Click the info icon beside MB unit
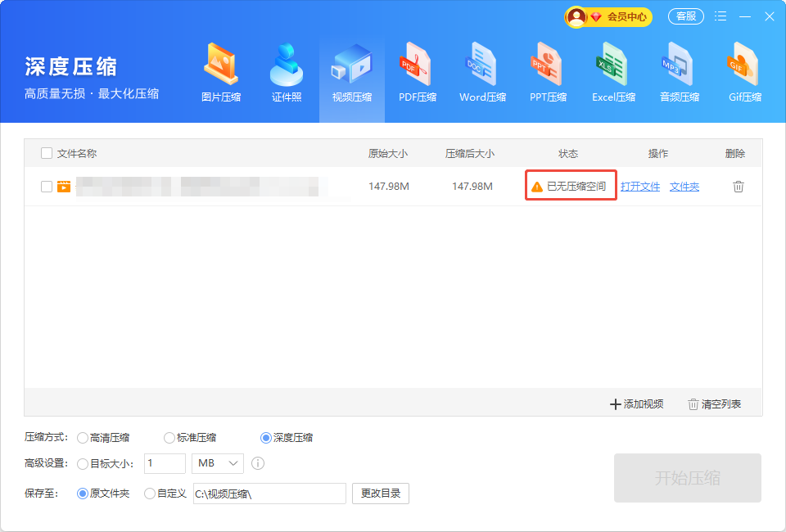This screenshot has height=532, width=786. click(x=258, y=463)
